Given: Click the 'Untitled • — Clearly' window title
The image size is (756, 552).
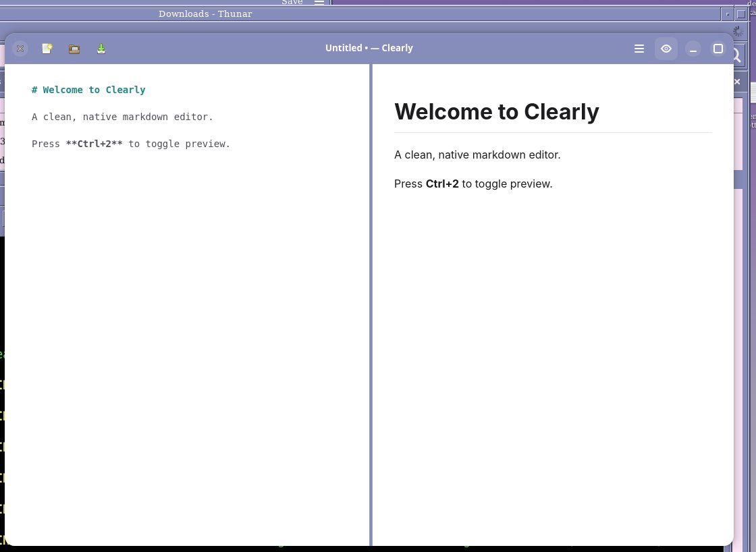Looking at the screenshot, I should 369,48.
